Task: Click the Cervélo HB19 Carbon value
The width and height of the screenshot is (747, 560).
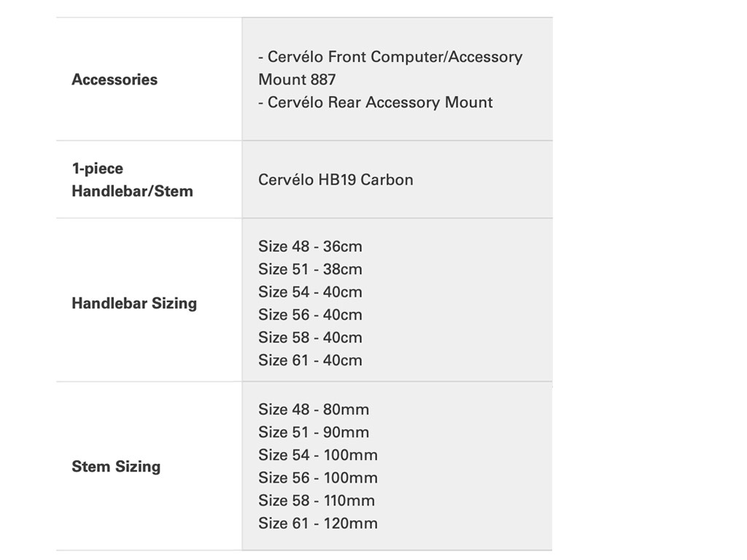Action: [336, 179]
